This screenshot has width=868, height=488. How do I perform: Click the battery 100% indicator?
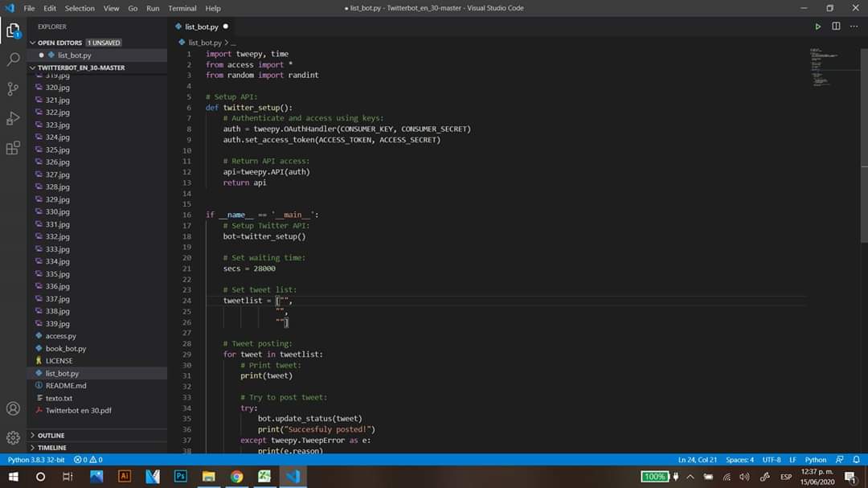tap(654, 477)
